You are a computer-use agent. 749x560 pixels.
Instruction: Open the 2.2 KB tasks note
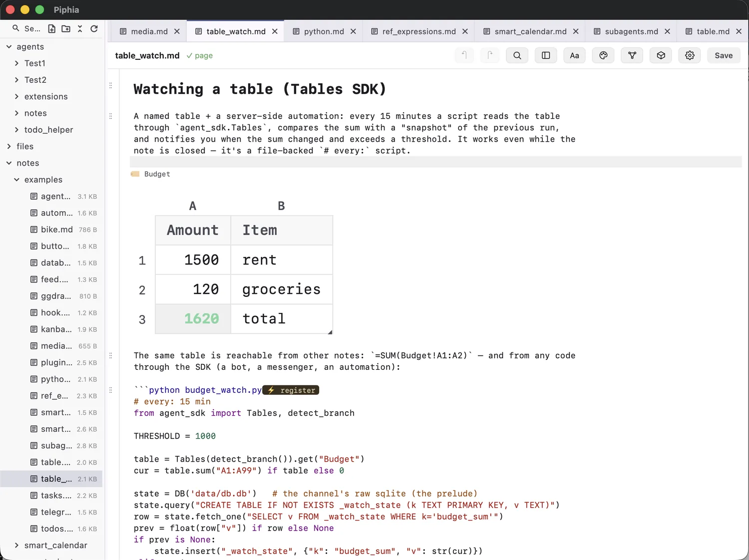pos(51,496)
